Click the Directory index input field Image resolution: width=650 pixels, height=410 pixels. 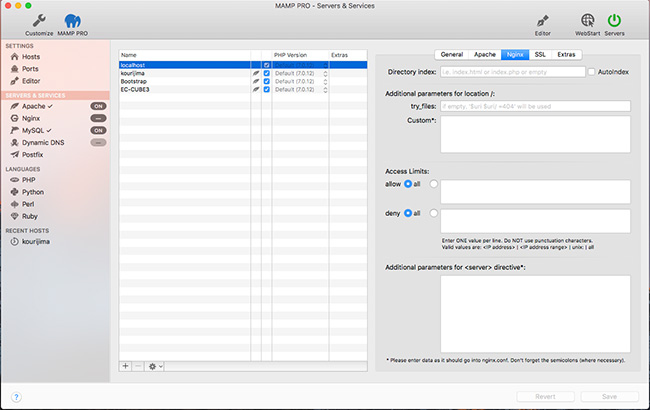[x=513, y=72]
